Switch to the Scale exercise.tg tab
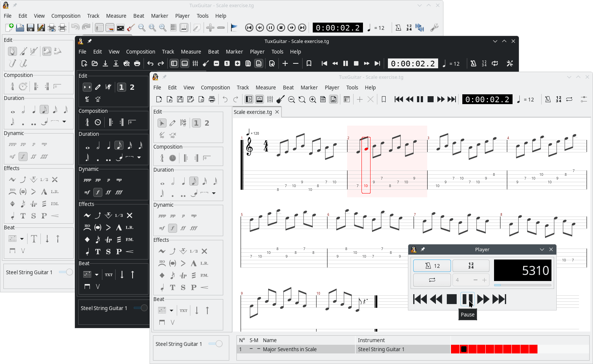593x364 pixels. click(253, 112)
